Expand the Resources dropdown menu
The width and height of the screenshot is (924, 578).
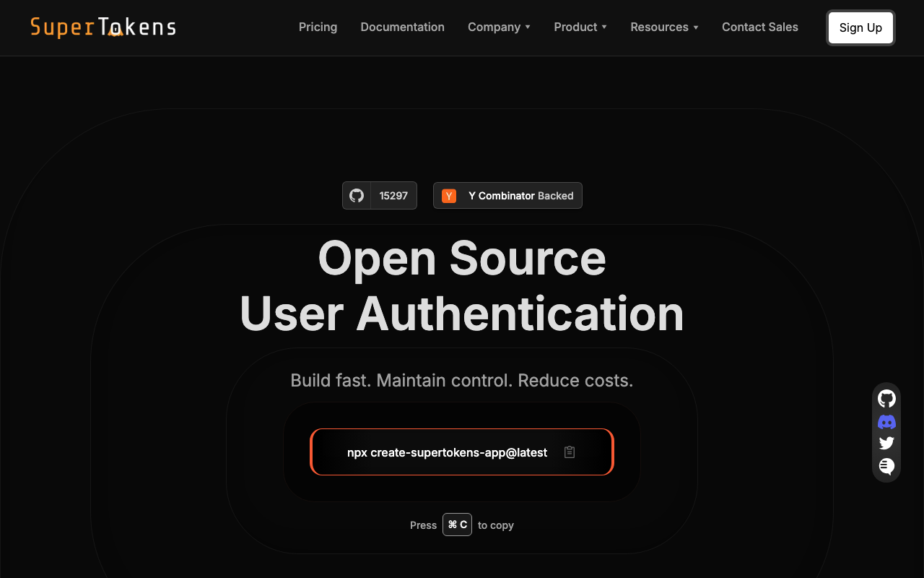click(664, 27)
